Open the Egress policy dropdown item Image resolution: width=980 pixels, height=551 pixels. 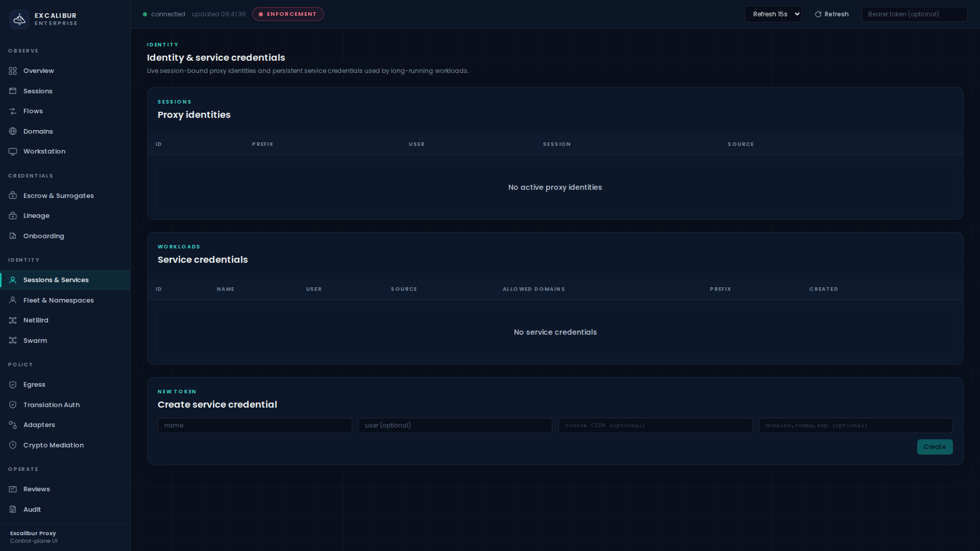34,384
